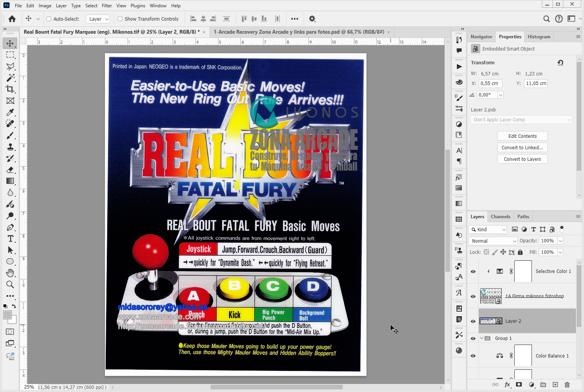The image size is (584, 392).
Task: Select the Clone Stamp tool
Action: pos(10,147)
